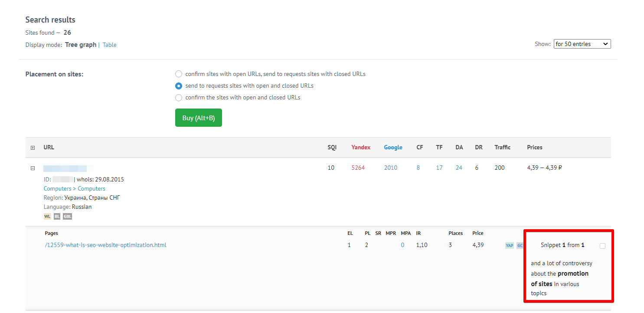Sort by the TF column header
The width and height of the screenshot is (644, 313).
tap(439, 147)
